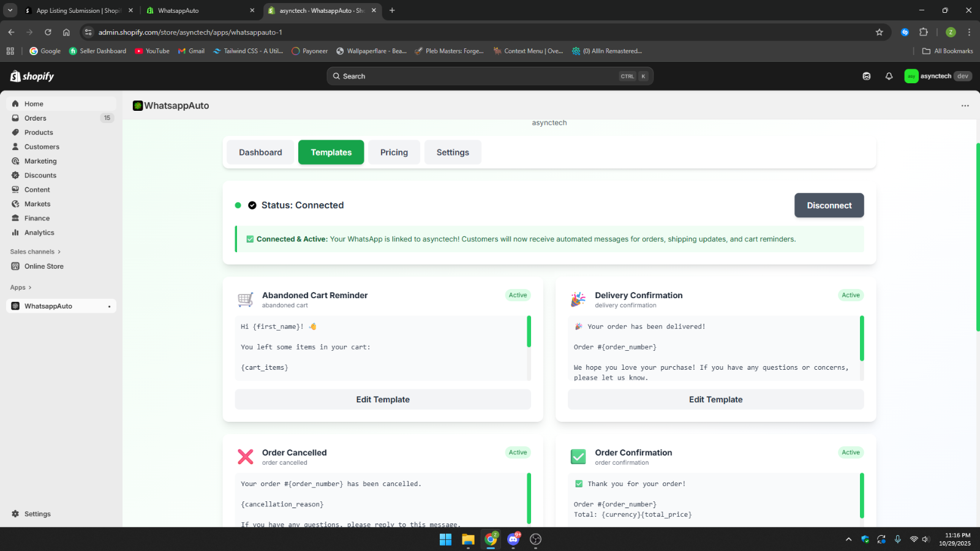This screenshot has width=980, height=551.
Task: Click the main page vertical scrollbar
Action: (x=978, y=237)
